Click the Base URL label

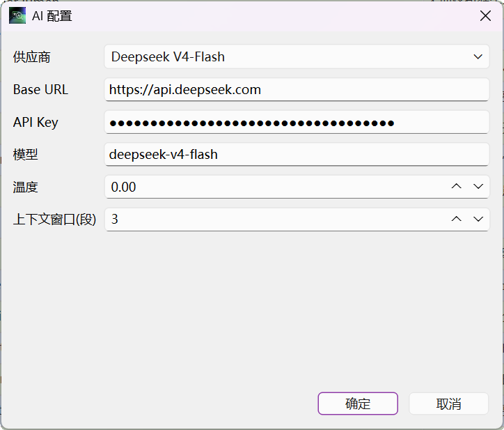pyautogui.click(x=40, y=89)
